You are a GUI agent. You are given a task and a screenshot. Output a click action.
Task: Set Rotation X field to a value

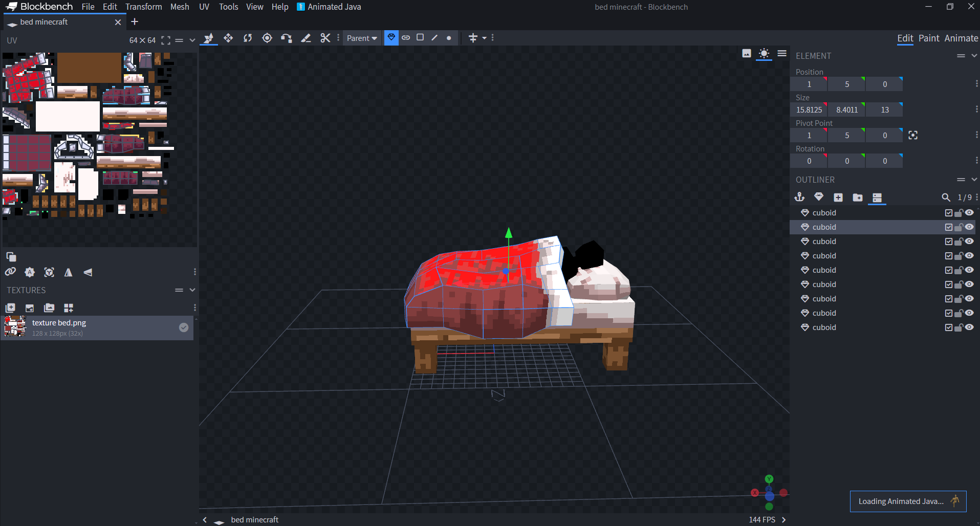click(x=809, y=160)
